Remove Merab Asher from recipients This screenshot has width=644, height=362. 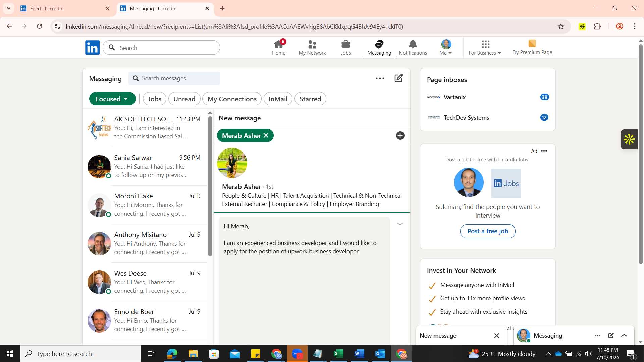(266, 135)
